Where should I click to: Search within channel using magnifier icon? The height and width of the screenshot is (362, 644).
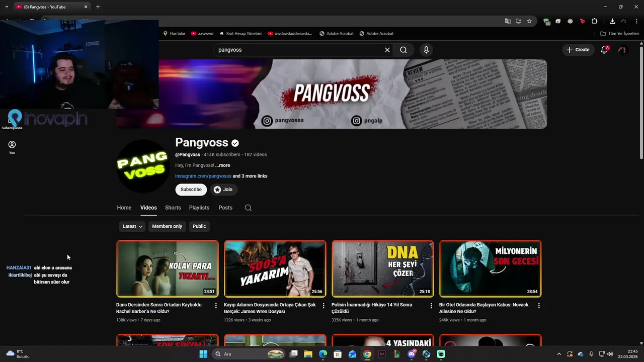[x=248, y=208]
